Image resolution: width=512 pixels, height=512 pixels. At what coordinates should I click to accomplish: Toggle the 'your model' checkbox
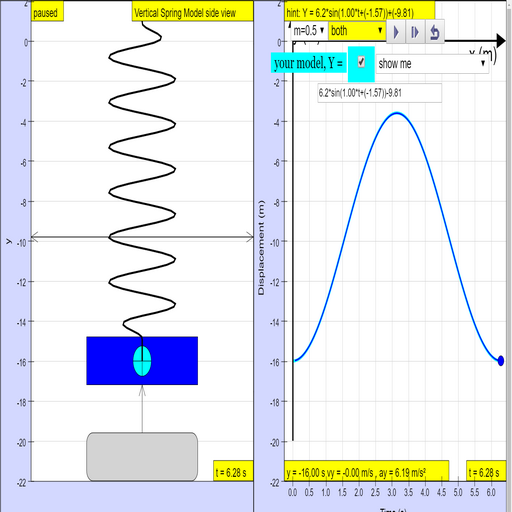[x=361, y=62]
